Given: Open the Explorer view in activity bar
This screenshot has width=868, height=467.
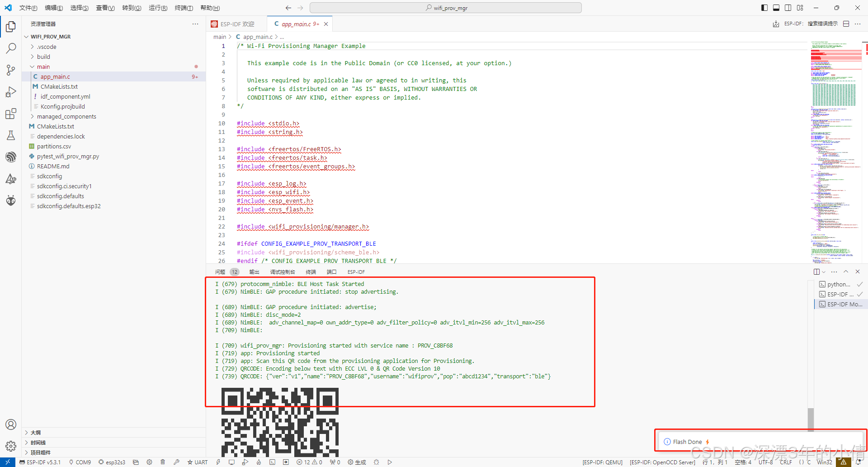Looking at the screenshot, I should pos(11,27).
